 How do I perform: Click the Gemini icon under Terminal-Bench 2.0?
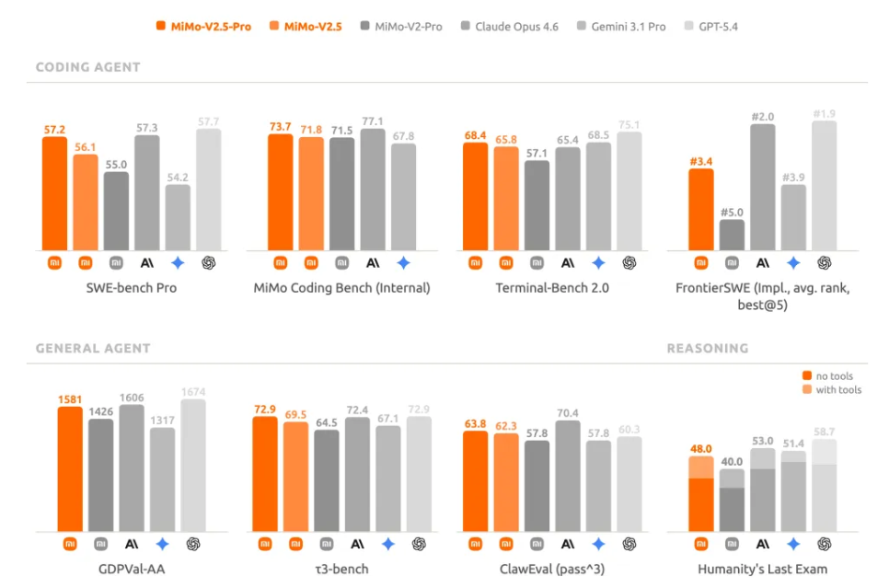point(598,263)
